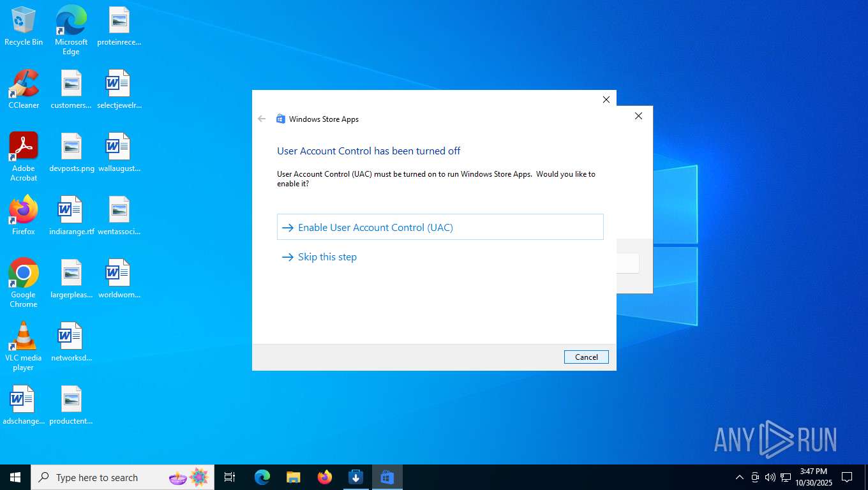This screenshot has height=490, width=868.
Task: Select devposts.png file
Action: point(71,153)
